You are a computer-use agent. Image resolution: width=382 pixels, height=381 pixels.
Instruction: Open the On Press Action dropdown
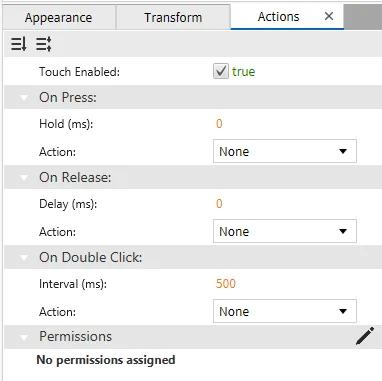(285, 151)
